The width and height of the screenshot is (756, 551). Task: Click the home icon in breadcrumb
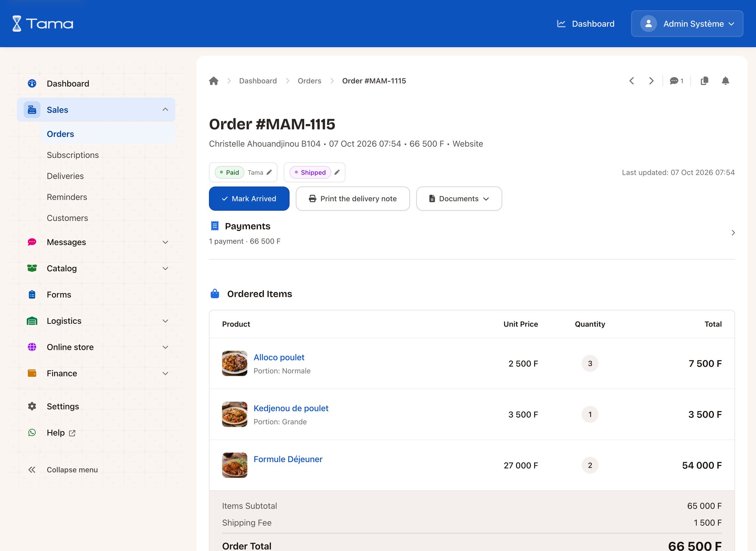214,81
